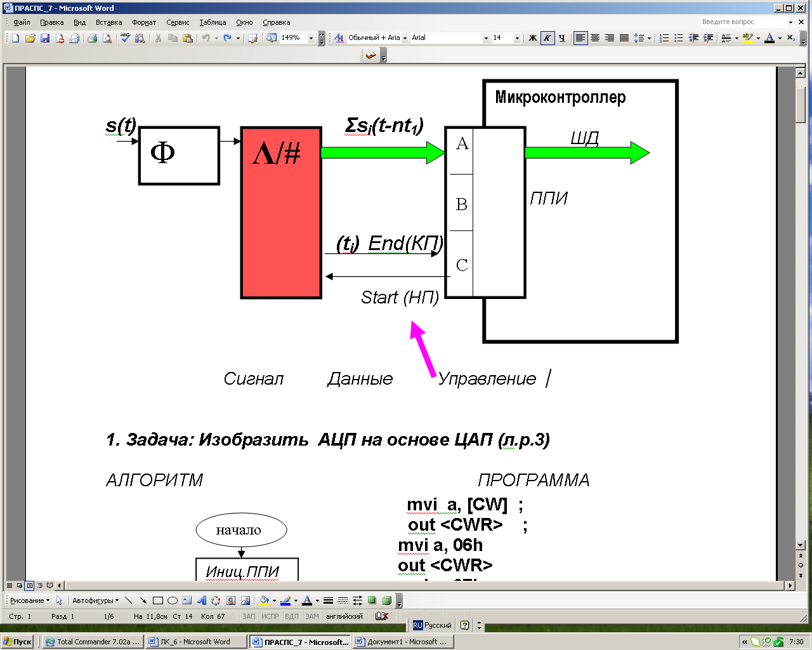
Task: Select the Arrow drawing tool
Action: coord(143,600)
